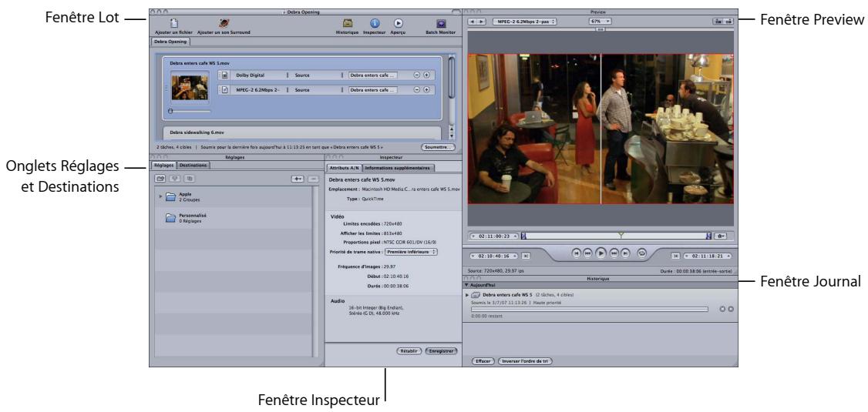Viewport: 868px width, 412px height.
Task: Open the add setting plus dropdown
Action: [298, 179]
